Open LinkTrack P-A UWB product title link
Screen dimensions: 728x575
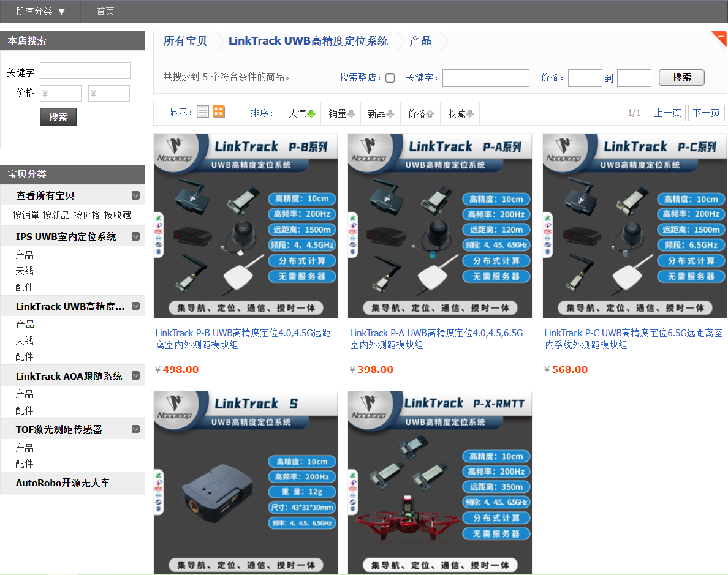(x=437, y=339)
